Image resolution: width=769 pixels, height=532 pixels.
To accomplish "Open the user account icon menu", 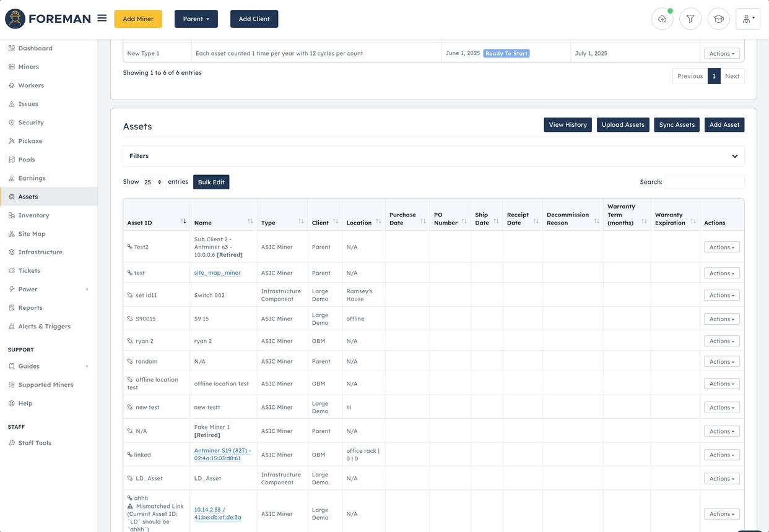I will [x=748, y=19].
